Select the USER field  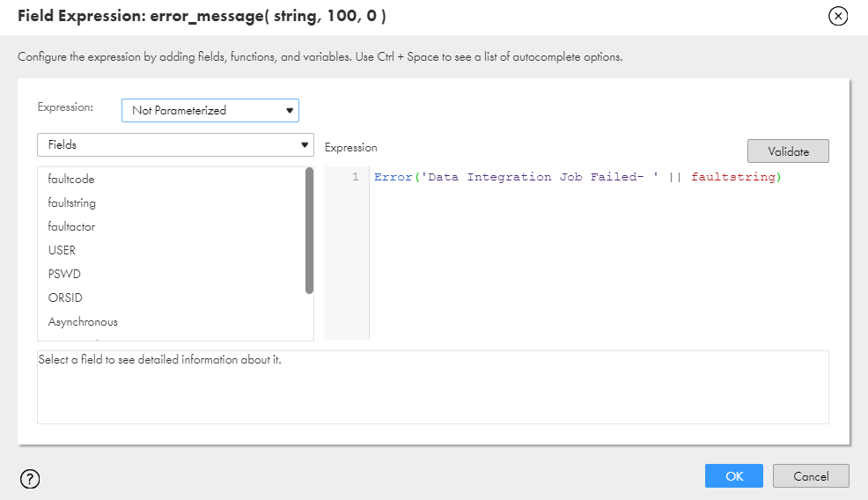tap(62, 250)
